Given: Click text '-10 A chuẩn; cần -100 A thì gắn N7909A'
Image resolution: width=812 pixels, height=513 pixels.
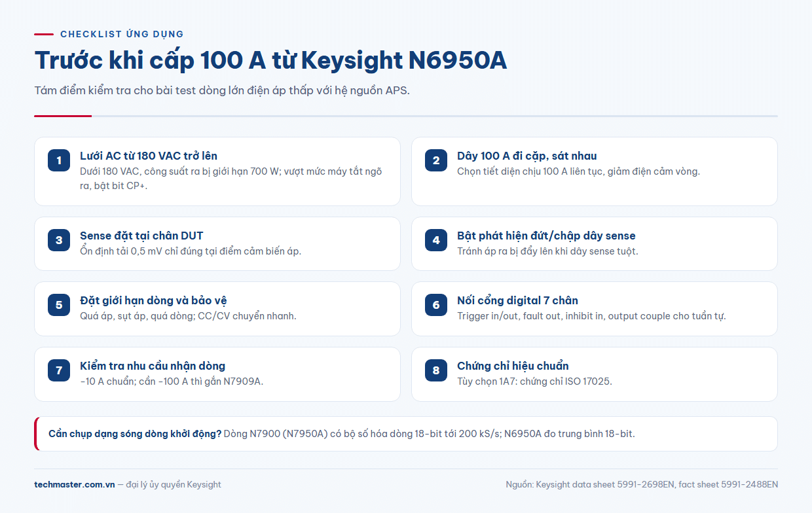Looking at the screenshot, I should pyautogui.click(x=172, y=381).
